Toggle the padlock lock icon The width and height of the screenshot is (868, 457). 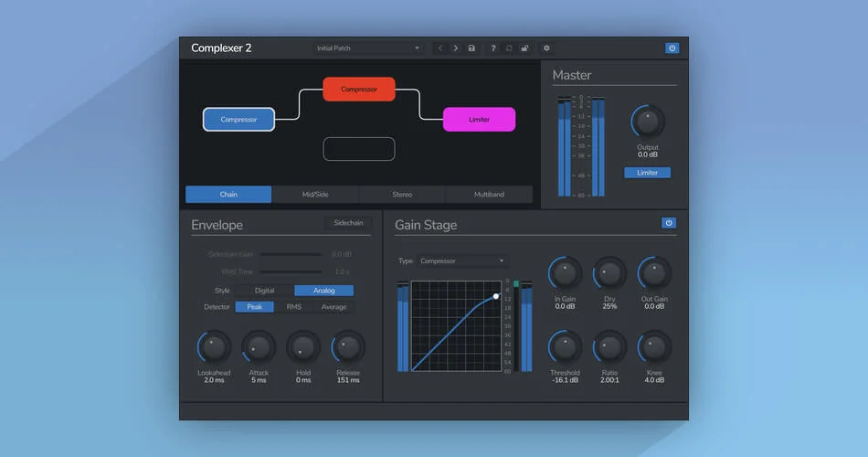(x=524, y=48)
